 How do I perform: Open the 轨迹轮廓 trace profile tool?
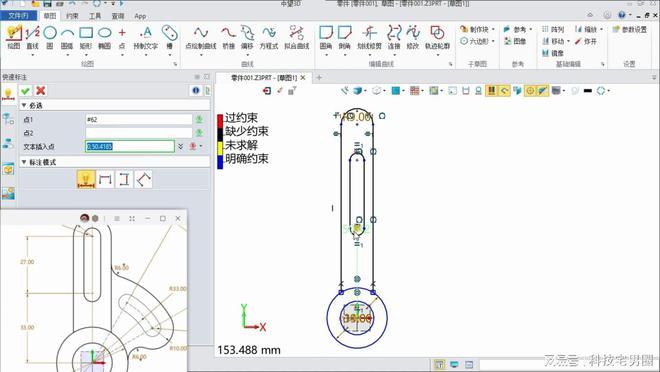click(437, 37)
